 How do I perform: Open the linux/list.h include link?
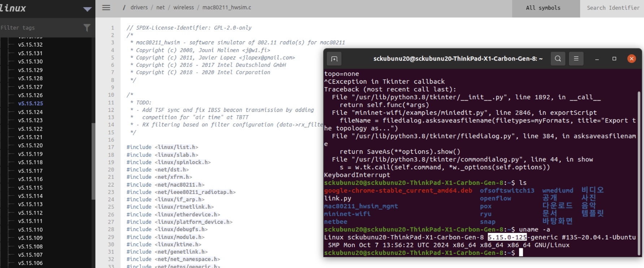[x=177, y=147]
